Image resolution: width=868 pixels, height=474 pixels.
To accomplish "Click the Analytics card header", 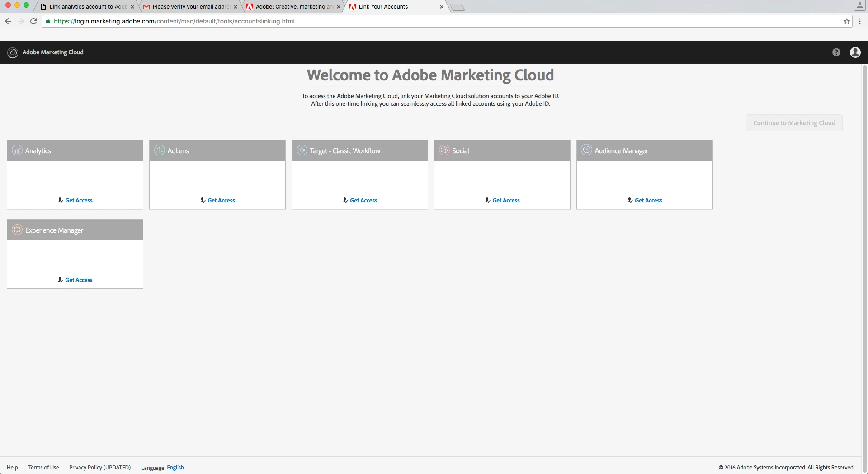I will pos(75,150).
